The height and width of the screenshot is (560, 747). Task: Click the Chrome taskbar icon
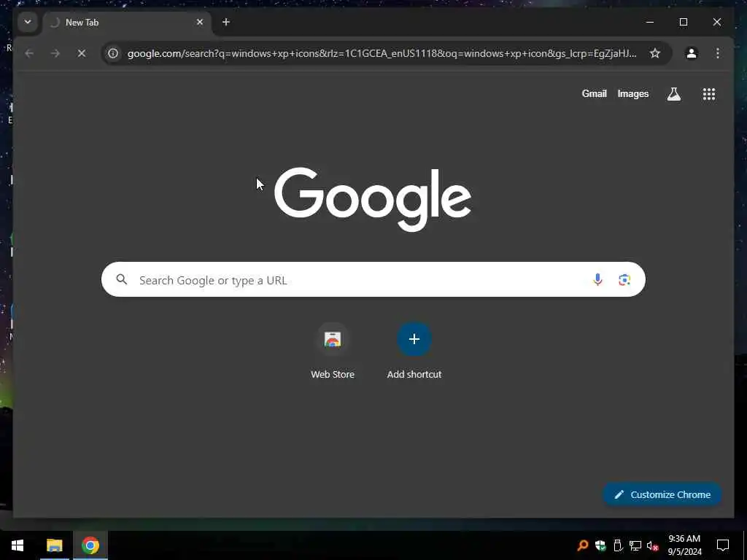pos(90,545)
